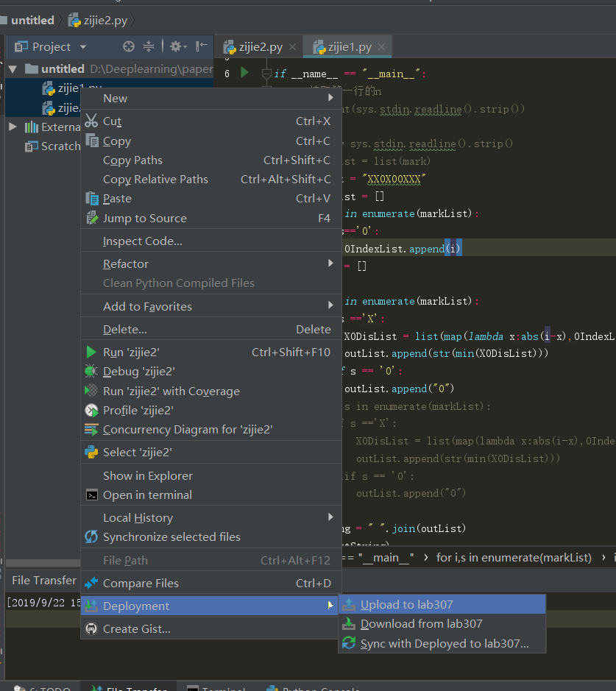Open the Local History submenu
This screenshot has width=616, height=691.
[211, 518]
